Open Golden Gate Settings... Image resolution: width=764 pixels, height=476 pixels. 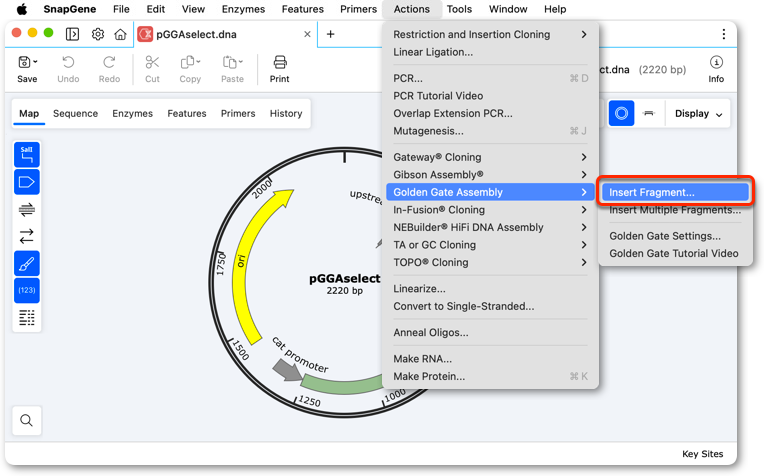click(x=675, y=236)
